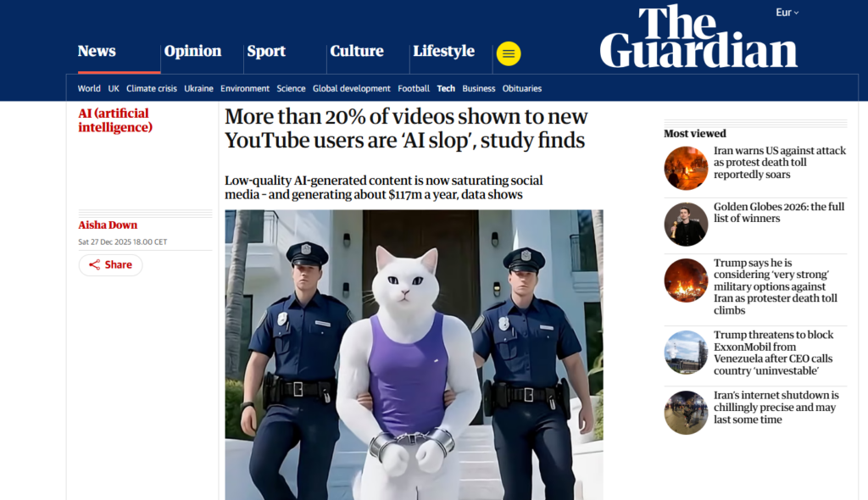
Task: Open the Global development subsection
Action: click(x=352, y=89)
